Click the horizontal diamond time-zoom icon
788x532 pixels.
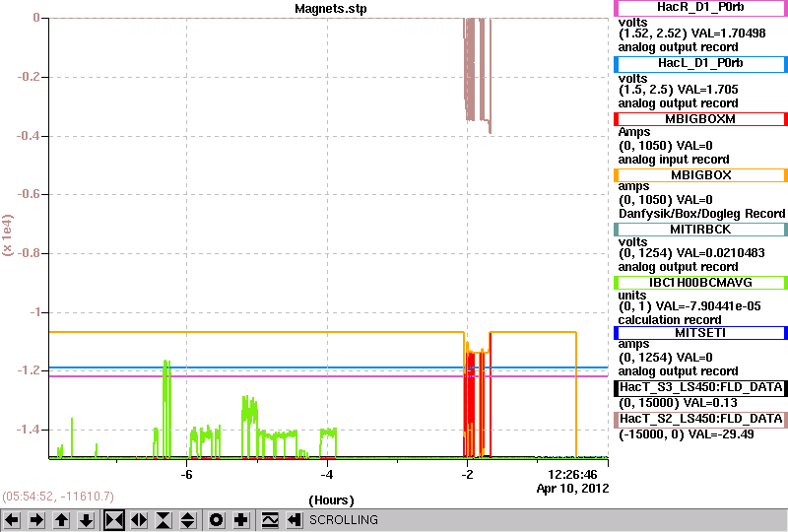tap(139, 520)
